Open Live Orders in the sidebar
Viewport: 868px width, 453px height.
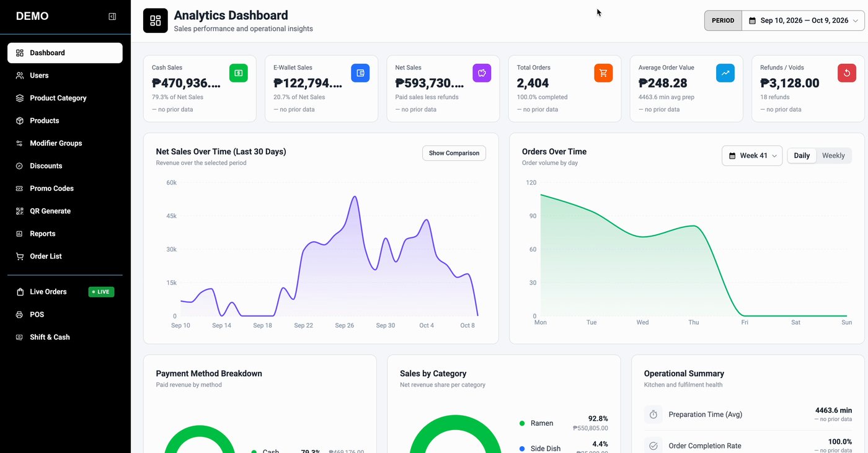point(65,292)
